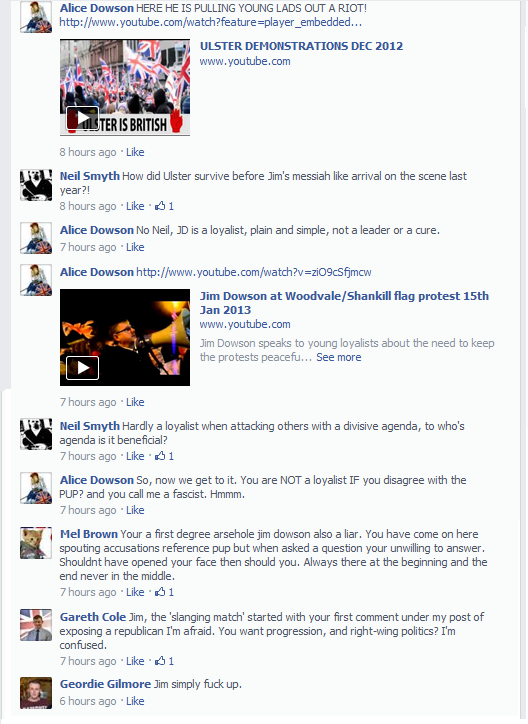Open Mel Brown's cat avatar
528x724 pixels.
coord(36,543)
